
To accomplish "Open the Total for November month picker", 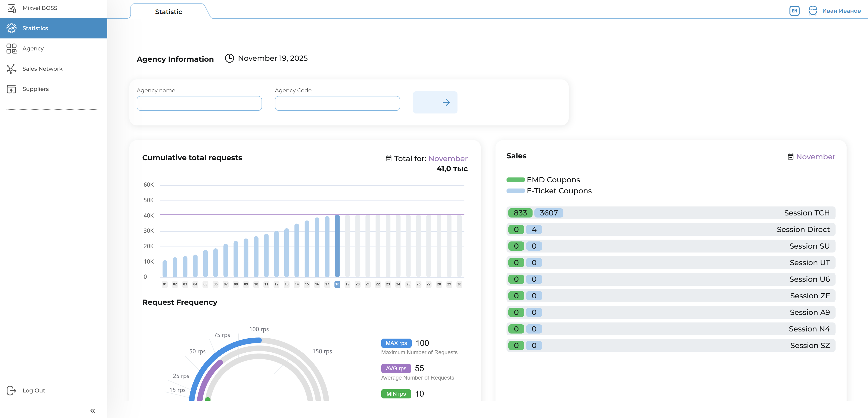I will (448, 159).
